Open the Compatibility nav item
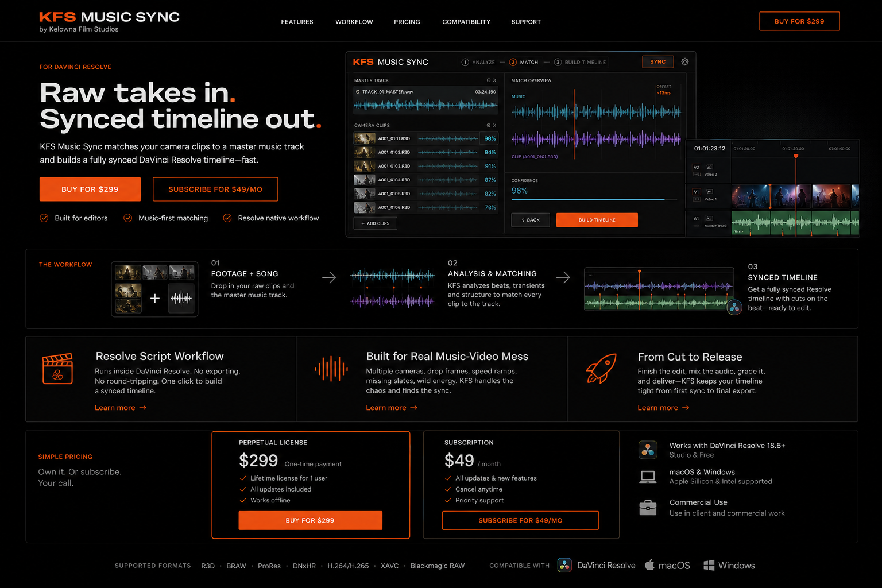Image resolution: width=882 pixels, height=588 pixels. point(466,22)
